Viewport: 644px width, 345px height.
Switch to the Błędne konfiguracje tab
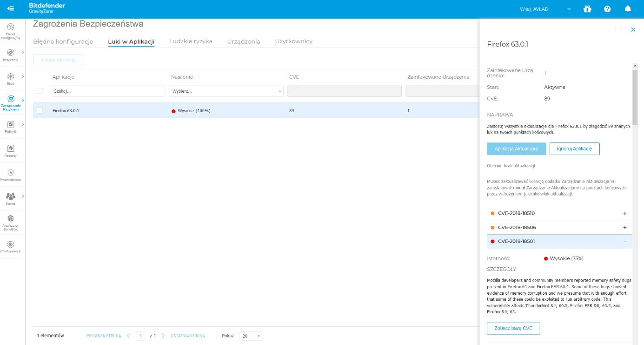pos(63,41)
